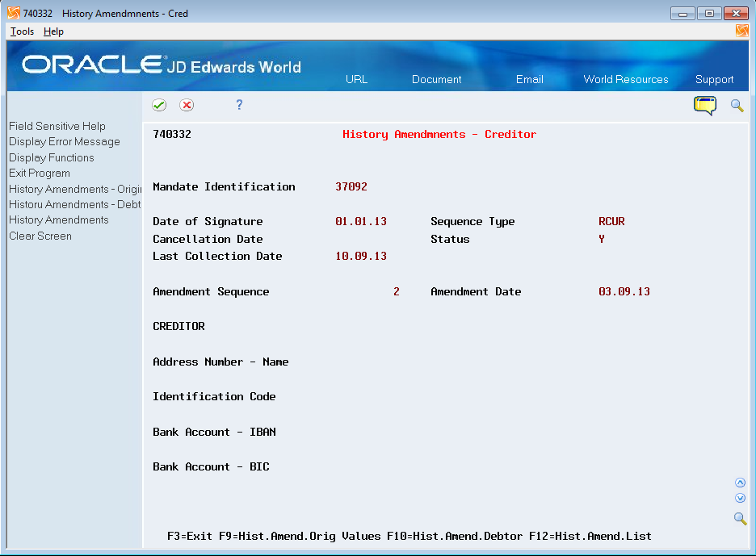Screen dimensions: 756x556
Task: Click the F9=Hist.Amend.Orig Values function text
Action: pyautogui.click(x=300, y=537)
